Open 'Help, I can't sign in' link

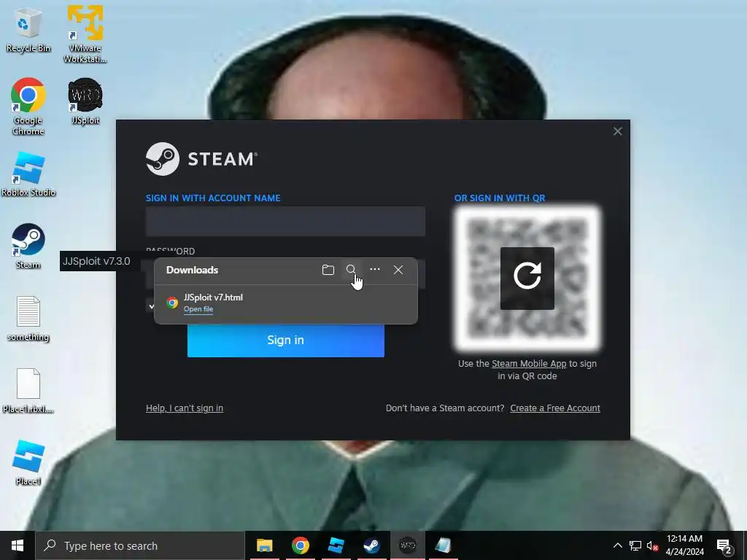185,408
